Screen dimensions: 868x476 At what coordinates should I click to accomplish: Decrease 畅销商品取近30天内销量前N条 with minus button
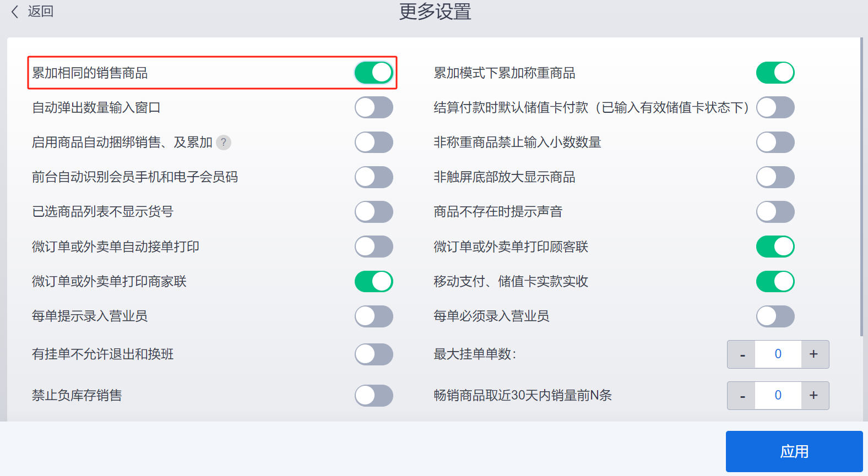pos(741,396)
